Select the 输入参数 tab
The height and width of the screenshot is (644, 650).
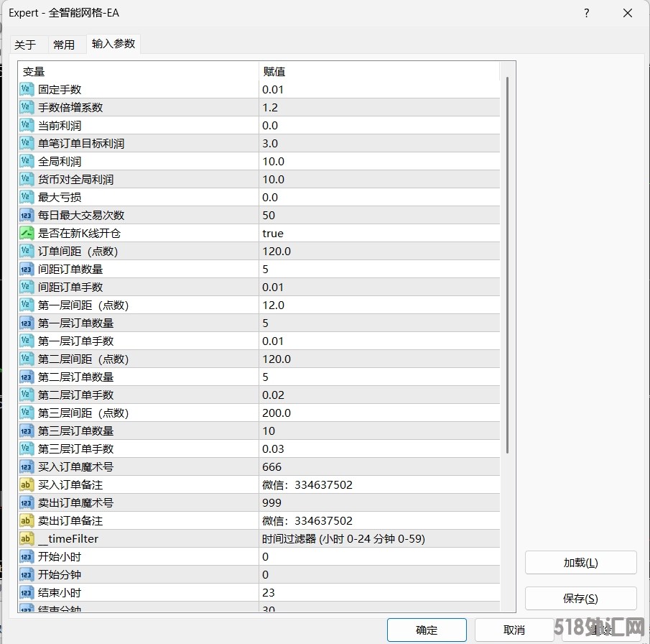[x=113, y=44]
